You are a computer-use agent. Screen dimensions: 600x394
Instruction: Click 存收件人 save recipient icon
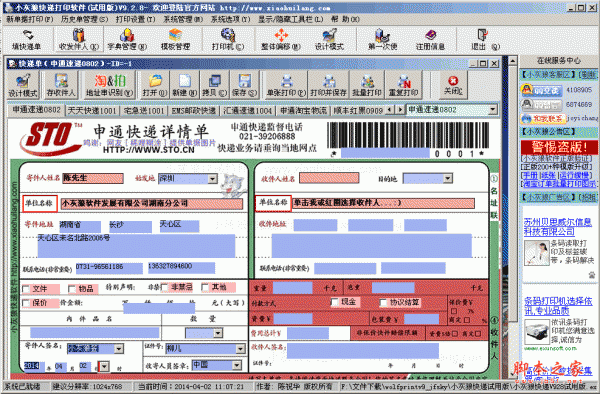coord(61,85)
